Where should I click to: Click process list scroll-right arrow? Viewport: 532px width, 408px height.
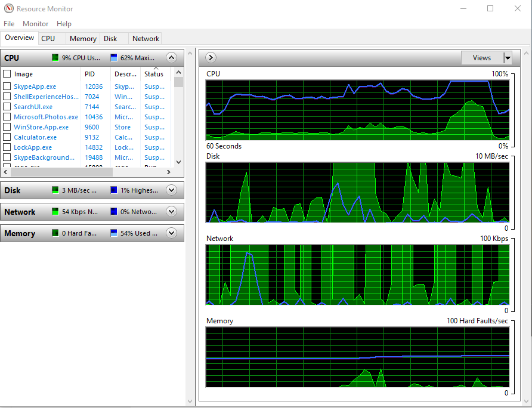(x=169, y=172)
